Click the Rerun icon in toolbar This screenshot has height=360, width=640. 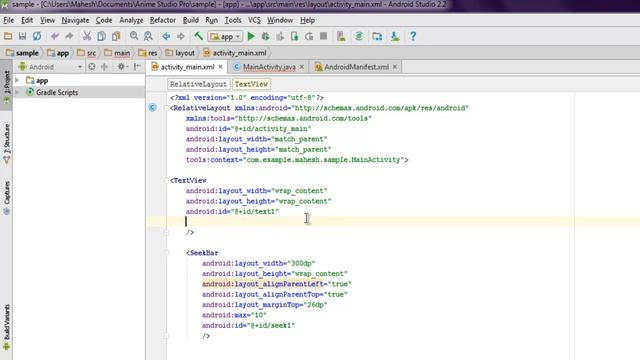309,36
